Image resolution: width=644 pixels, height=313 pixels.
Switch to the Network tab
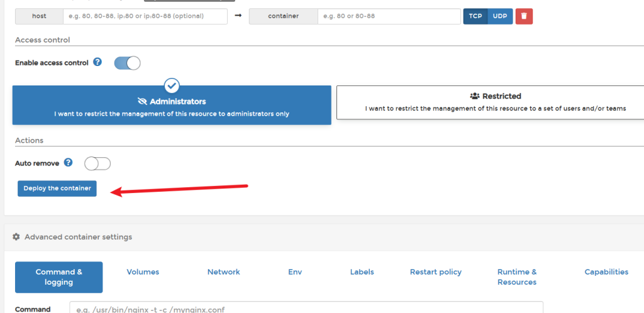click(224, 272)
